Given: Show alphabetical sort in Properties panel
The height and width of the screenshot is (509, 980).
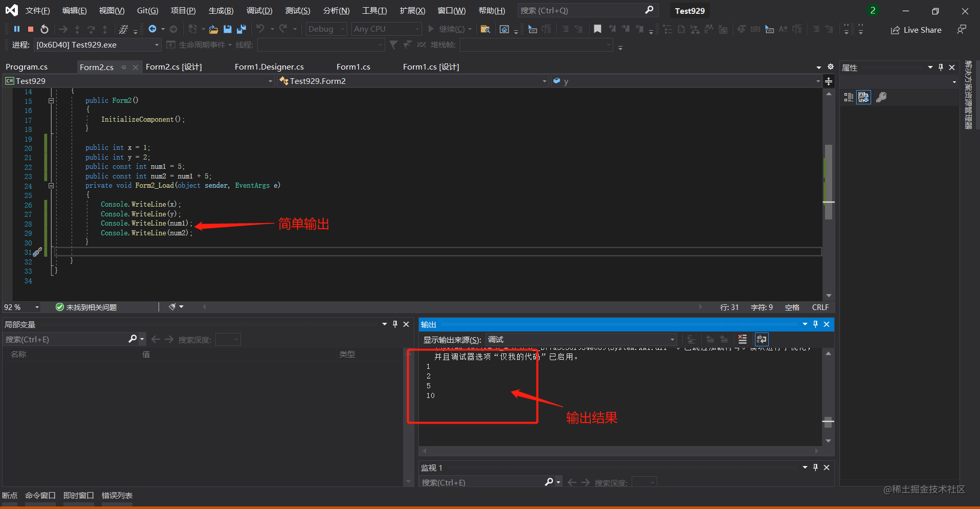Looking at the screenshot, I should pos(863,97).
